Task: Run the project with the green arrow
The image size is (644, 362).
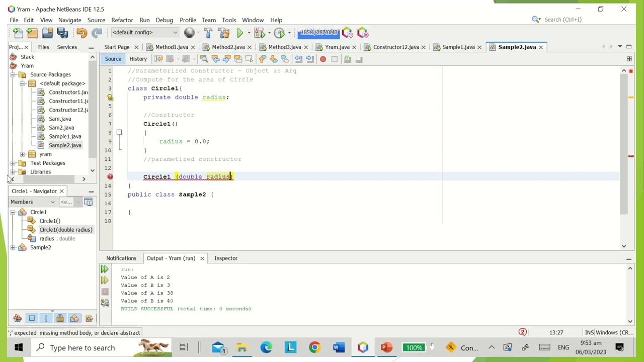Action: tap(240, 33)
